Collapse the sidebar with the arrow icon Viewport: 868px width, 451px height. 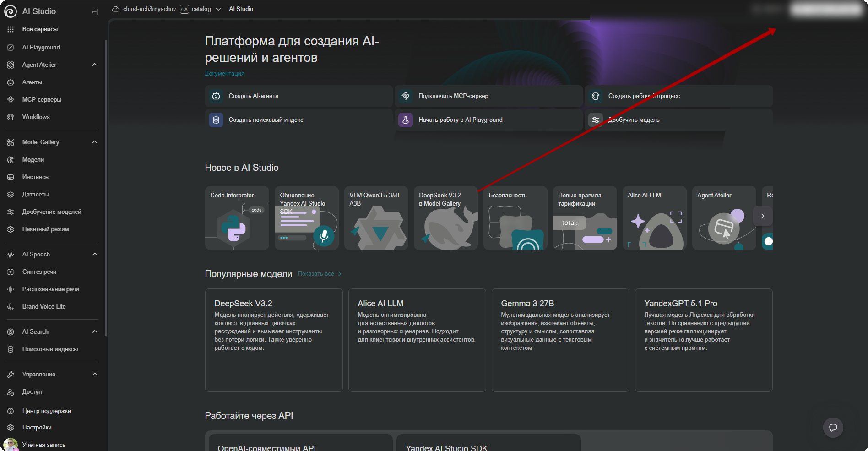pyautogui.click(x=95, y=12)
